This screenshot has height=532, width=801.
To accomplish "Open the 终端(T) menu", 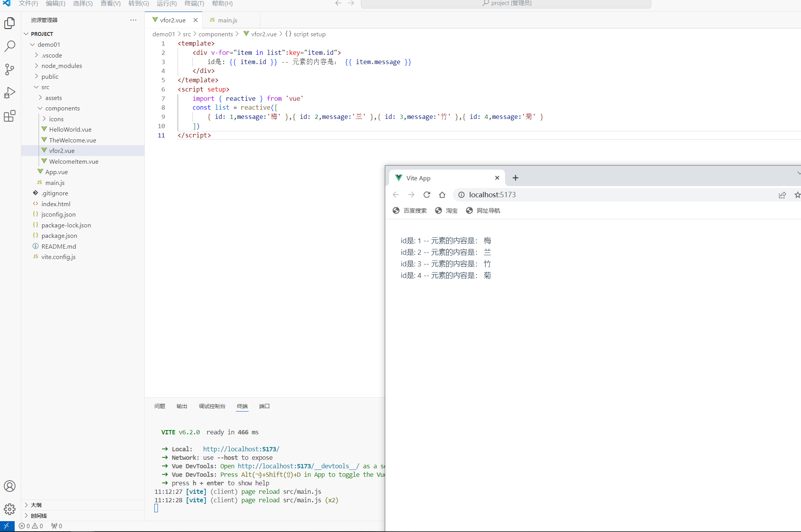I will (x=194, y=3).
